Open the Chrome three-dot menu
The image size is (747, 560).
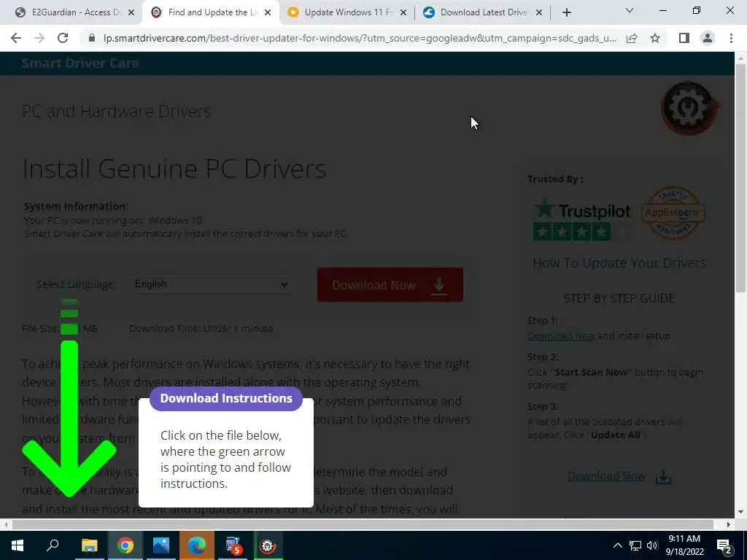click(731, 38)
